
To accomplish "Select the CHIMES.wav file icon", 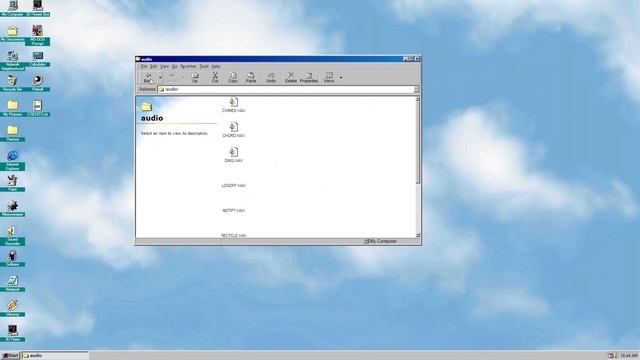I will [233, 102].
